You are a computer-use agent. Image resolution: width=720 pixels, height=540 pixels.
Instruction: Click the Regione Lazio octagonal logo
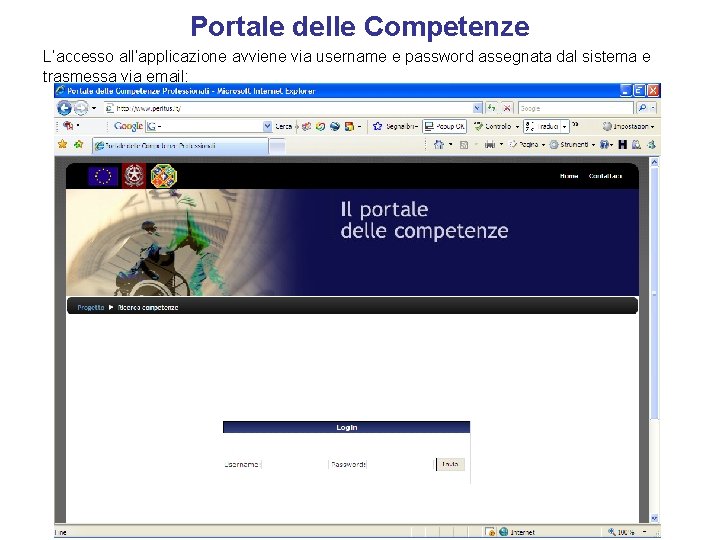164,176
